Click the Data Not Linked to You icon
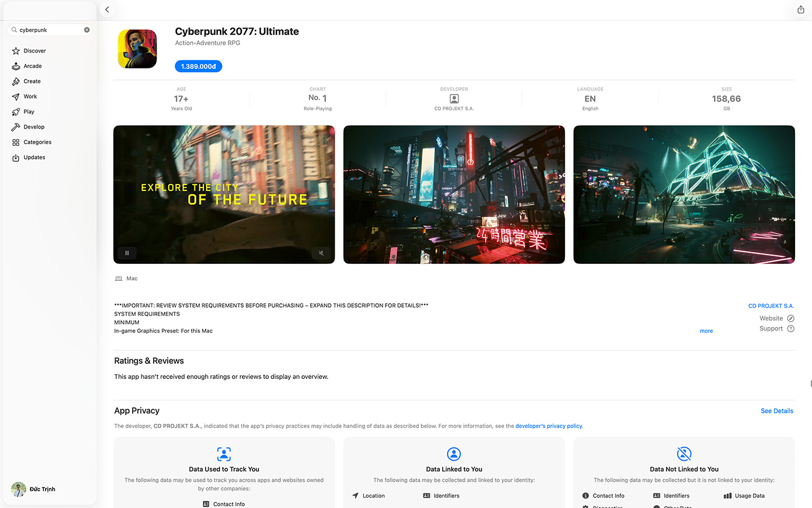Image resolution: width=812 pixels, height=508 pixels. [x=684, y=454]
